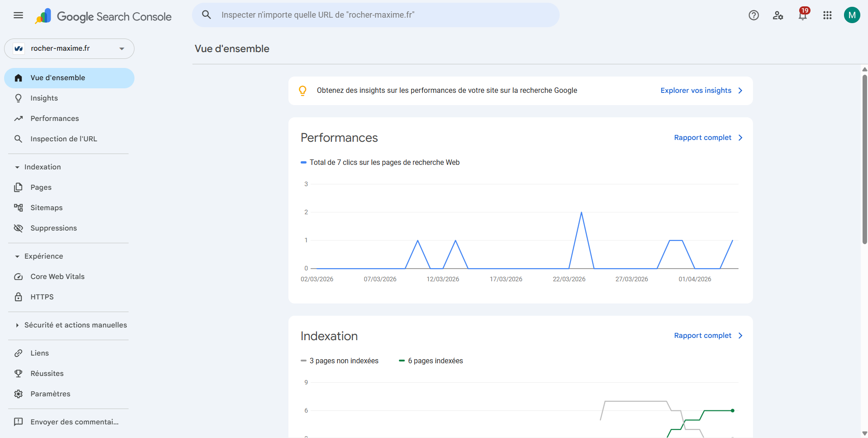This screenshot has width=868, height=438.
Task: Open the Sitemaps report
Action: pyautogui.click(x=46, y=207)
